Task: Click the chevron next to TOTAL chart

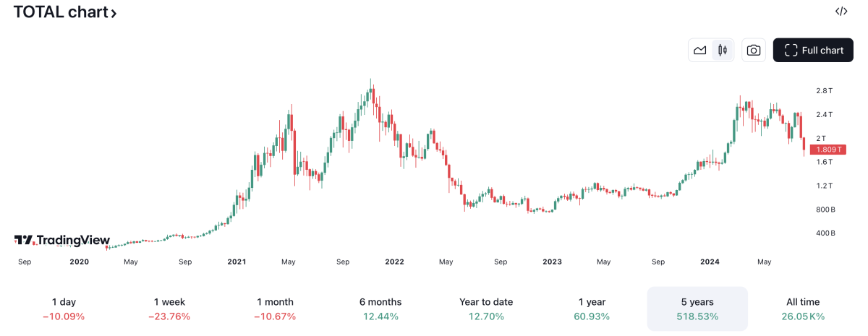Action: click(114, 13)
